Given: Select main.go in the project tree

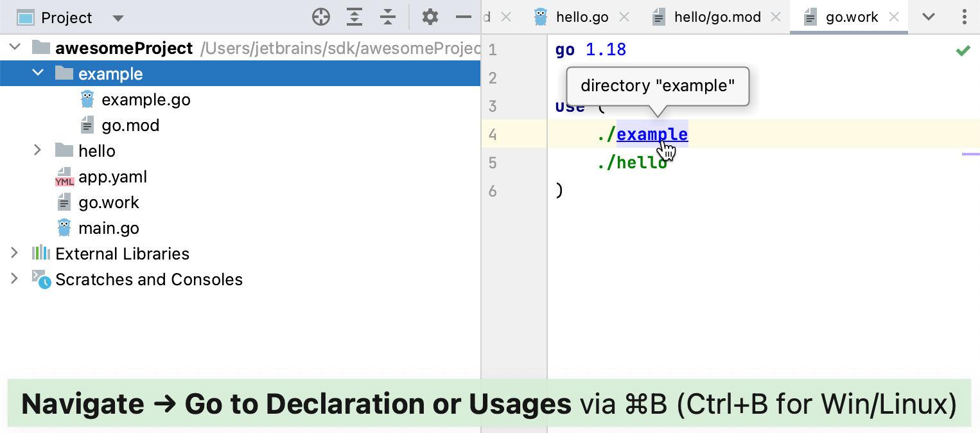Looking at the screenshot, I should pos(109,228).
